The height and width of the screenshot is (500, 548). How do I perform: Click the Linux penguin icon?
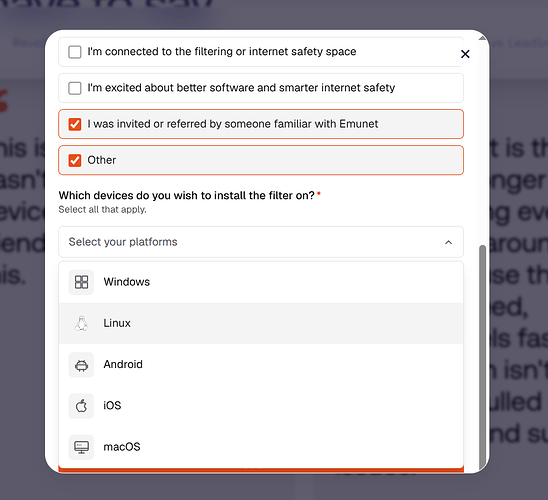tap(81, 323)
